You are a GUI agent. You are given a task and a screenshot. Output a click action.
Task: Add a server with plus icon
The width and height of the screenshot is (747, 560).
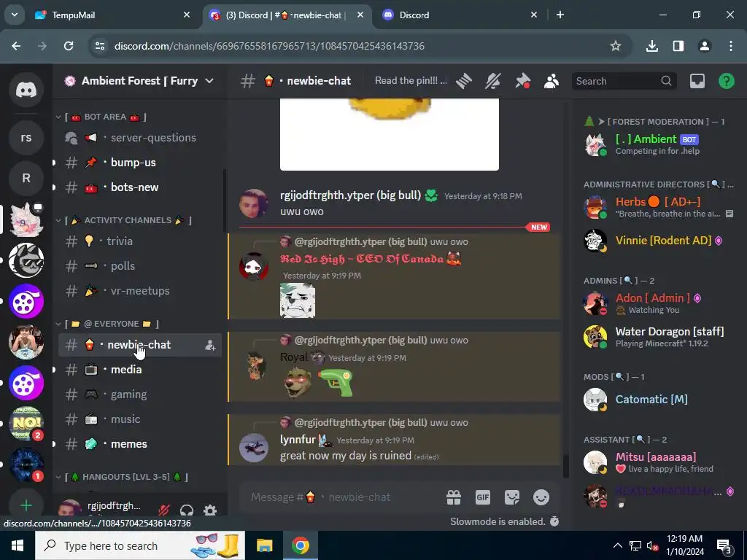coord(26,505)
